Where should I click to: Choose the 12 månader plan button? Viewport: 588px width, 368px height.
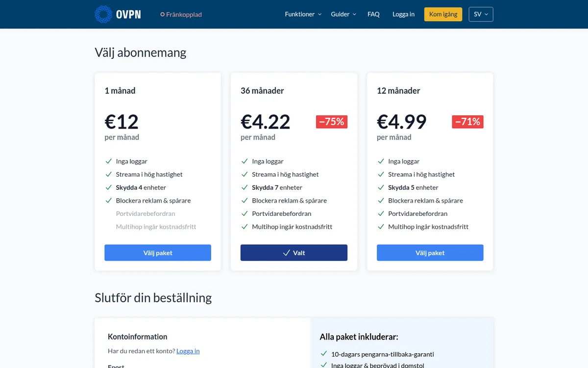(430, 253)
